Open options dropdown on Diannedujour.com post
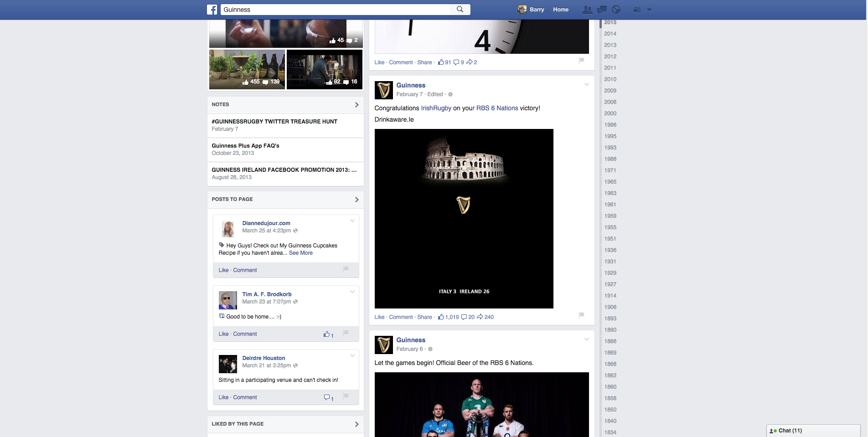This screenshot has width=868, height=437. pos(352,221)
